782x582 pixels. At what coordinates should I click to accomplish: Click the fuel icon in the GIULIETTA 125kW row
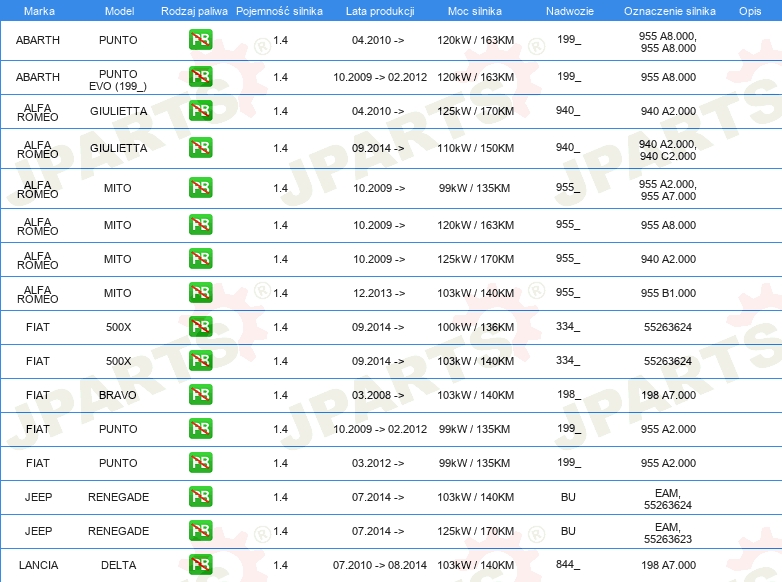(x=200, y=111)
